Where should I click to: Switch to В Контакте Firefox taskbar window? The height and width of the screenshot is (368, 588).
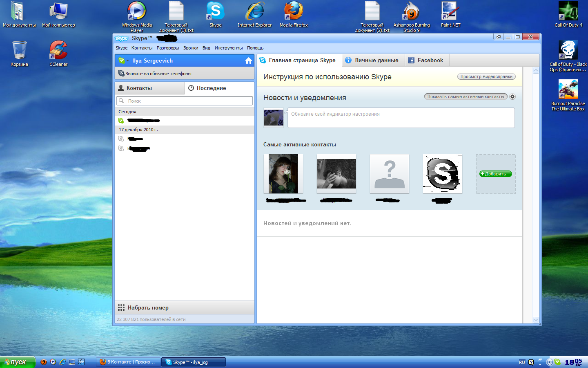(x=128, y=362)
